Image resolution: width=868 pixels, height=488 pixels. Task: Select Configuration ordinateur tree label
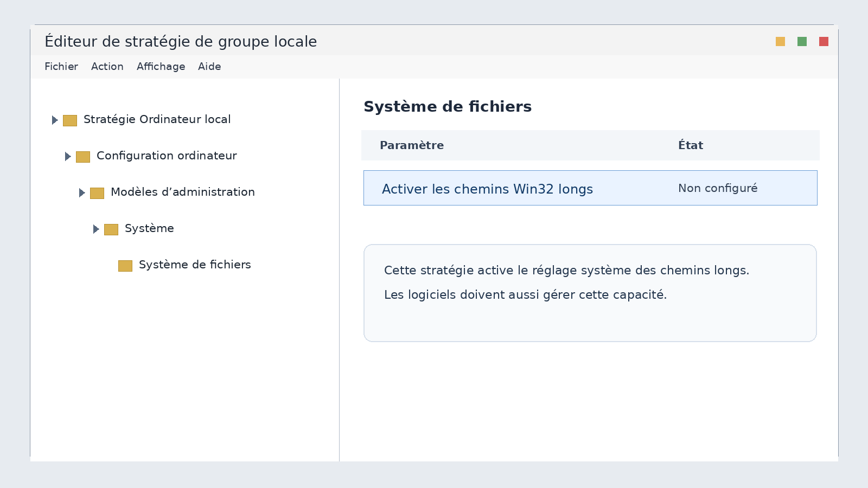(x=167, y=156)
